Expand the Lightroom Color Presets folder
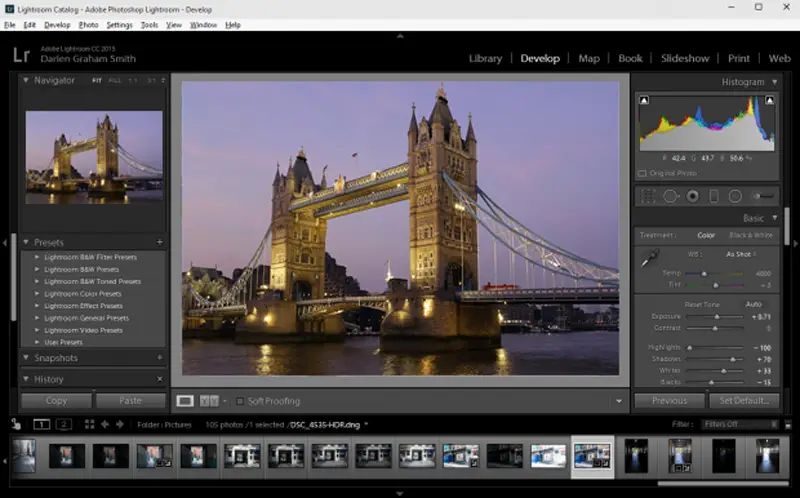Viewport: 800px width, 498px height. coord(38,294)
